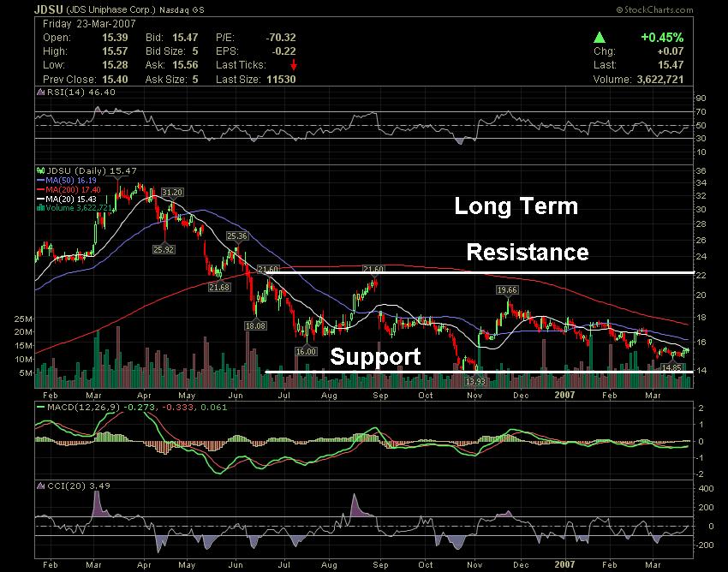
Task: Click the High value 15.57
Action: (115, 51)
